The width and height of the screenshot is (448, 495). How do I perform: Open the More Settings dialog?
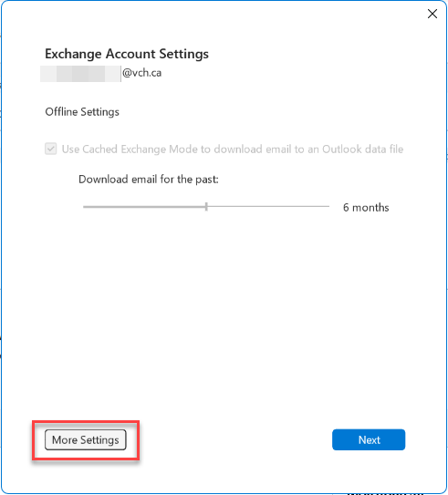tap(85, 439)
